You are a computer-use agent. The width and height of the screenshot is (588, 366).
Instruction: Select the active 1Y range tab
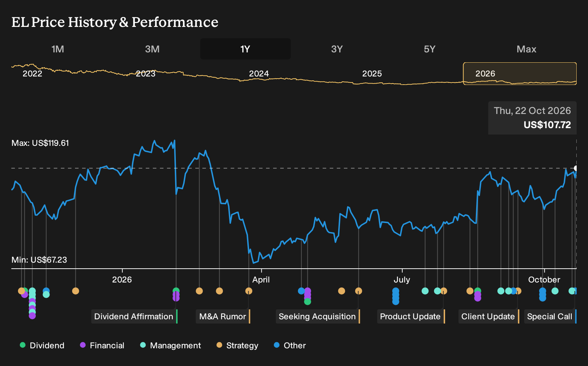pyautogui.click(x=246, y=49)
